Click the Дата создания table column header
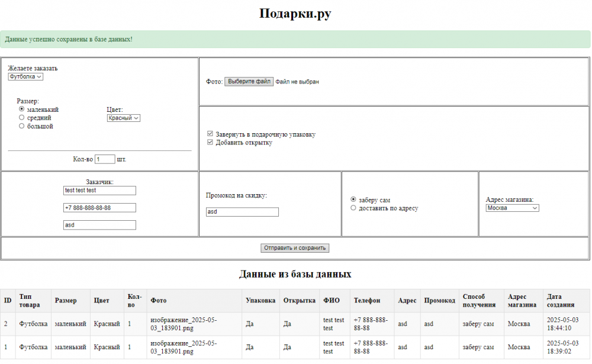Image resolution: width=592 pixels, height=364 pixels. pos(560,301)
